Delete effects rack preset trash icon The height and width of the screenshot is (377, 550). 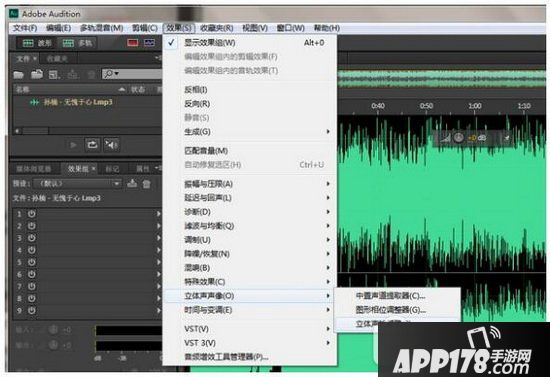147,183
